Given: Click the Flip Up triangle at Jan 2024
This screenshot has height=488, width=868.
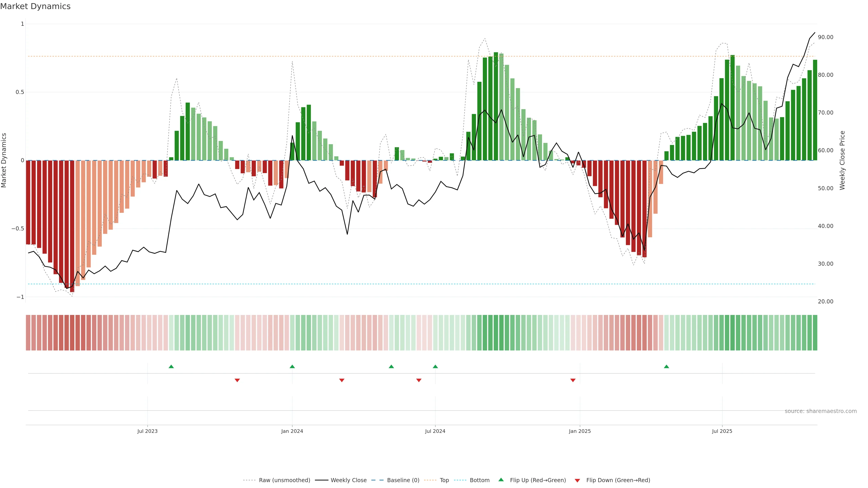Looking at the screenshot, I should [292, 366].
